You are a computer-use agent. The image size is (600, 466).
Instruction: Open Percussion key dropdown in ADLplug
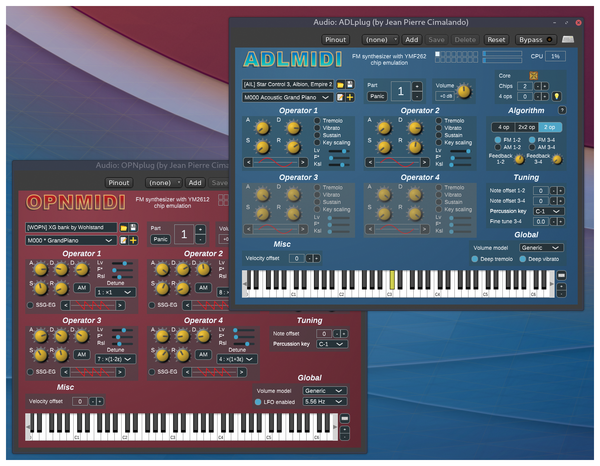point(547,211)
